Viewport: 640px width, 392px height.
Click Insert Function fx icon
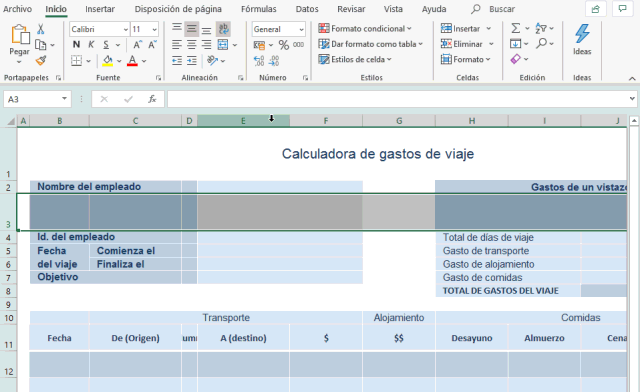(152, 99)
